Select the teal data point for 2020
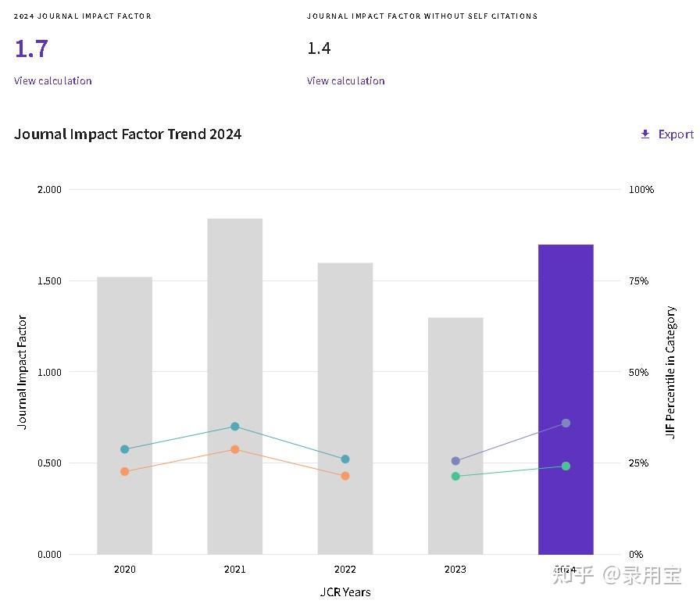 pyautogui.click(x=124, y=449)
